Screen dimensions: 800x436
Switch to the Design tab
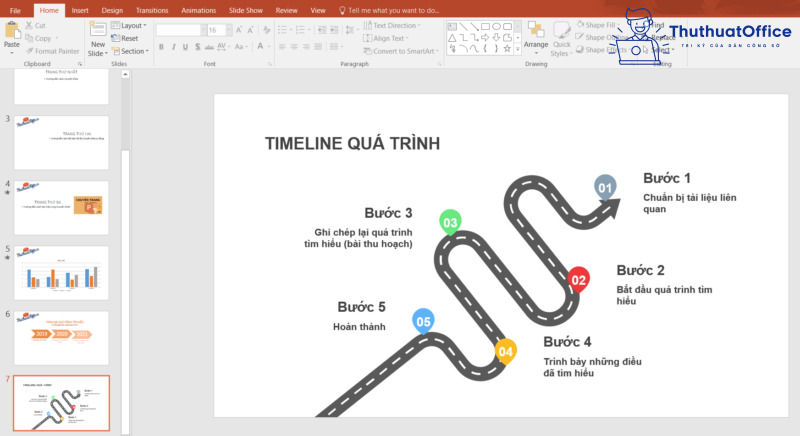(112, 10)
